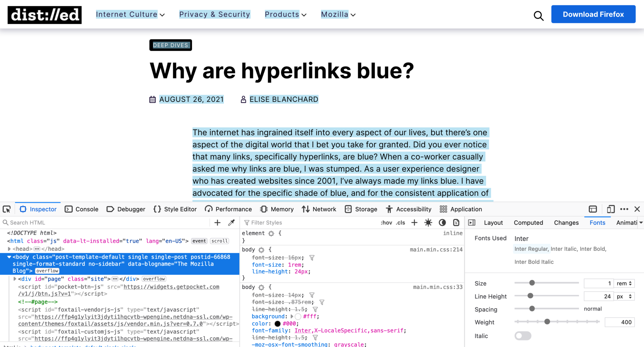Click filter icon next to font-size .875rem
Image resolution: width=644 pixels, height=347 pixels.
[322, 302]
